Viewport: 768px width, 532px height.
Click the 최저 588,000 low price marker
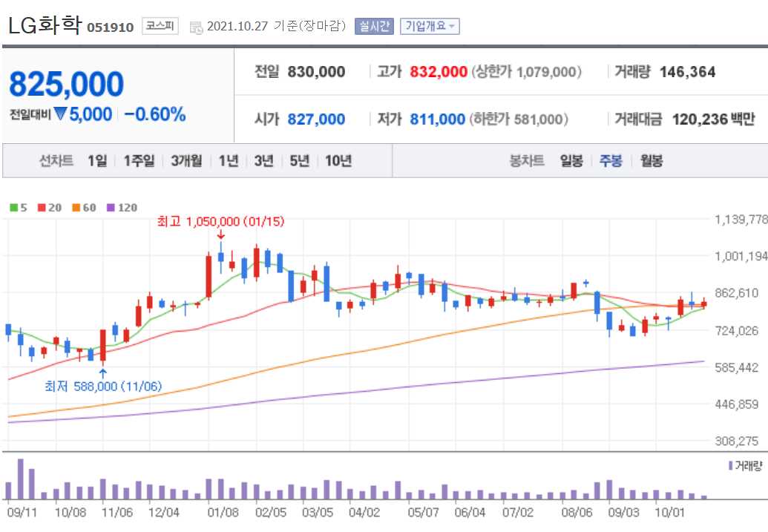point(104,387)
